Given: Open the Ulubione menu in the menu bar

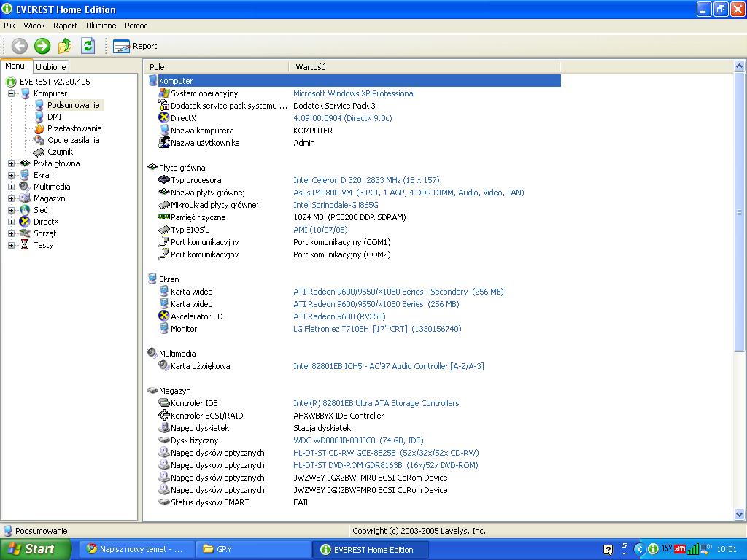Looking at the screenshot, I should [x=101, y=26].
